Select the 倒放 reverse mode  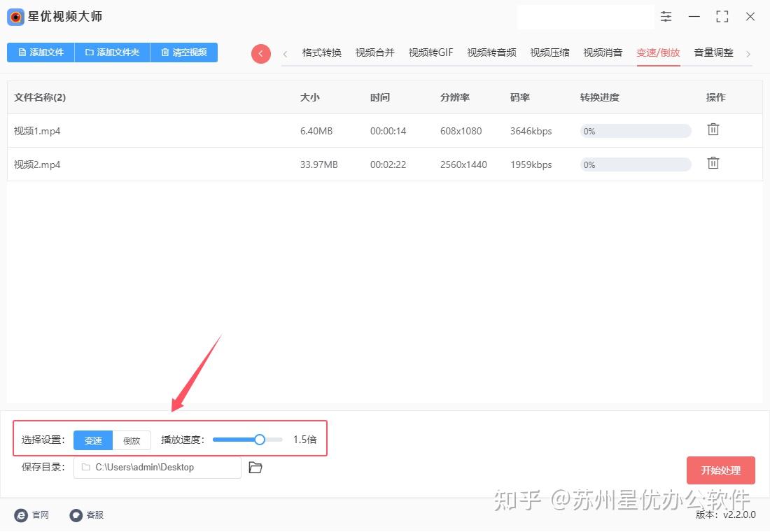pyautogui.click(x=132, y=440)
